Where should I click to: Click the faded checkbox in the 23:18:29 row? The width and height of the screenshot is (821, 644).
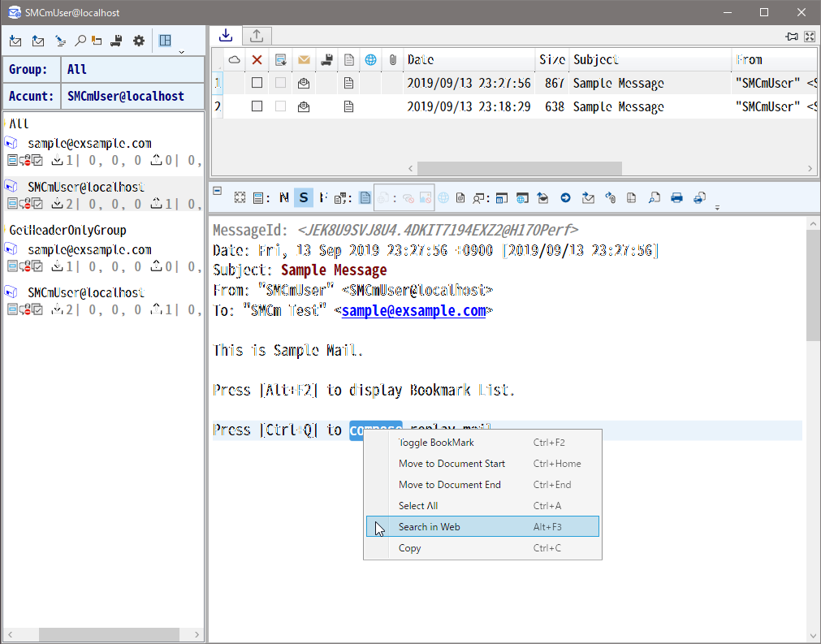(281, 106)
